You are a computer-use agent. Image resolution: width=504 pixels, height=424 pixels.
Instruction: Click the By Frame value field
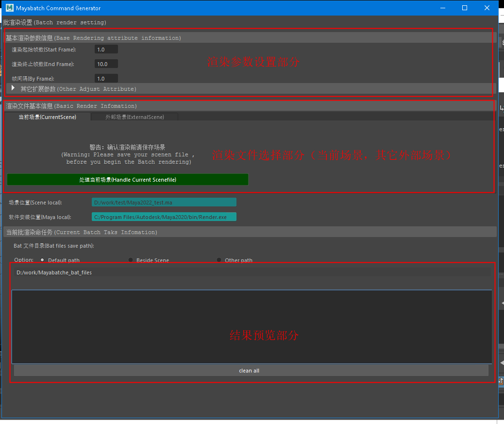click(106, 78)
